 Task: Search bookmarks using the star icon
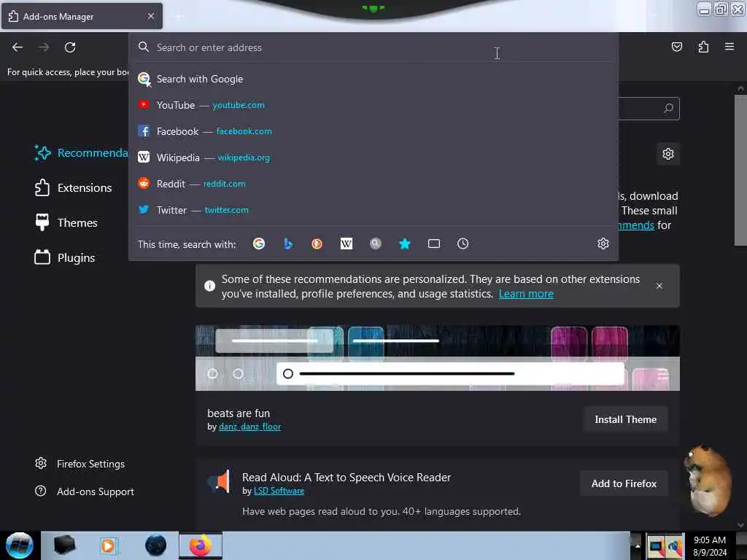pos(404,244)
